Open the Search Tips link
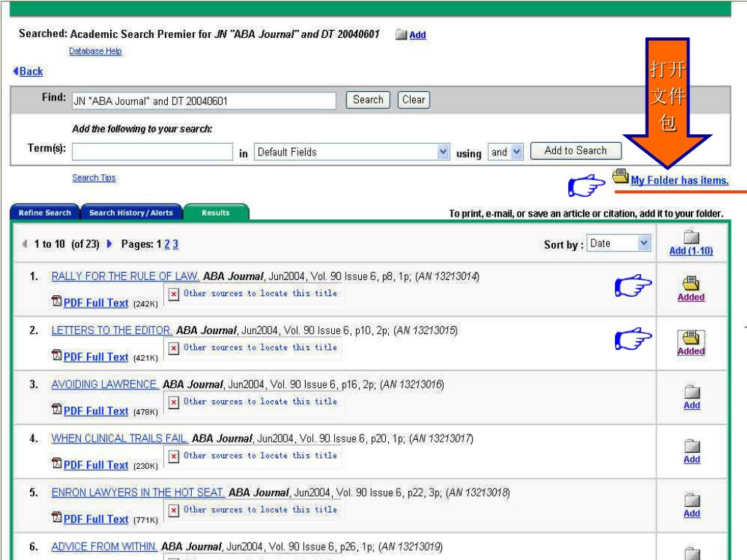This screenshot has height=560, width=747. point(94,178)
